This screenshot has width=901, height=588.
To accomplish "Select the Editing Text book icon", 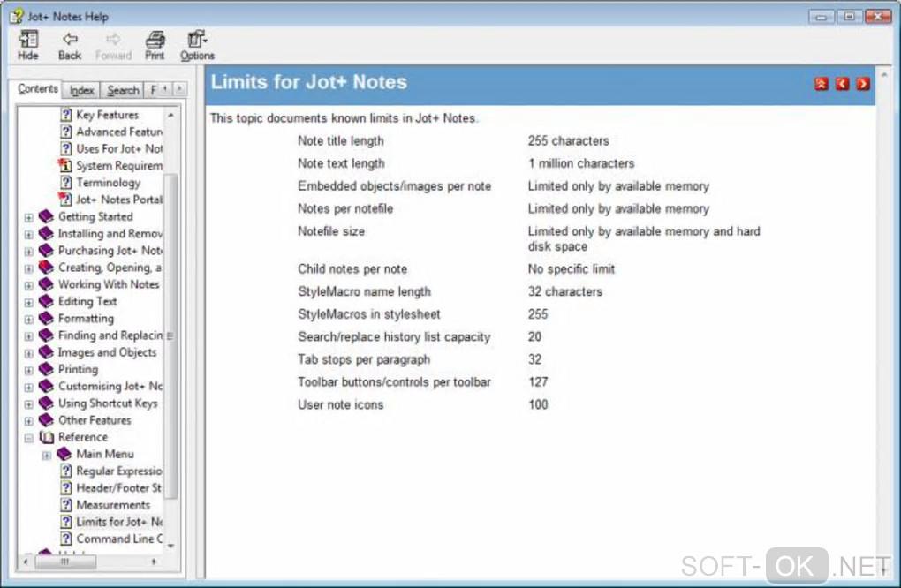I will click(46, 301).
